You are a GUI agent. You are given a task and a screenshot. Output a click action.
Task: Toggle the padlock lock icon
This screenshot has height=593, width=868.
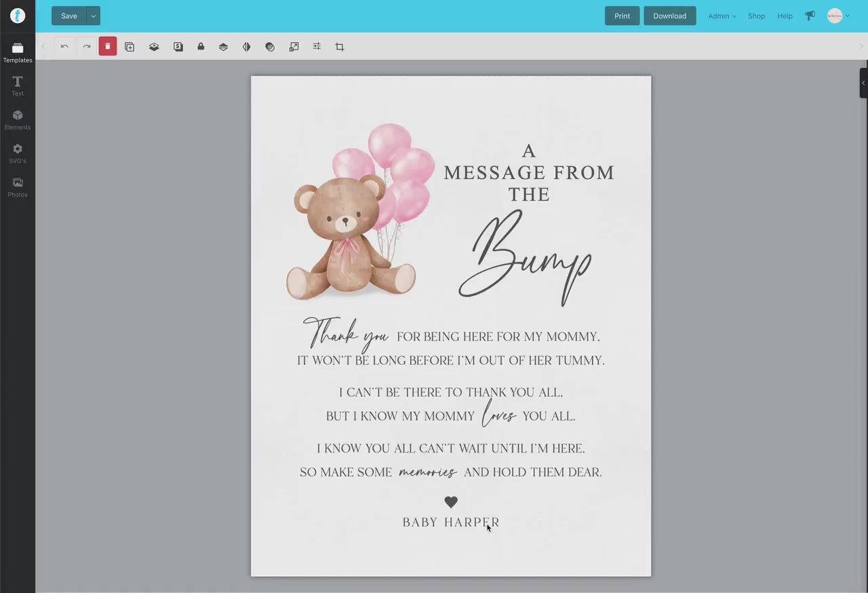(201, 47)
